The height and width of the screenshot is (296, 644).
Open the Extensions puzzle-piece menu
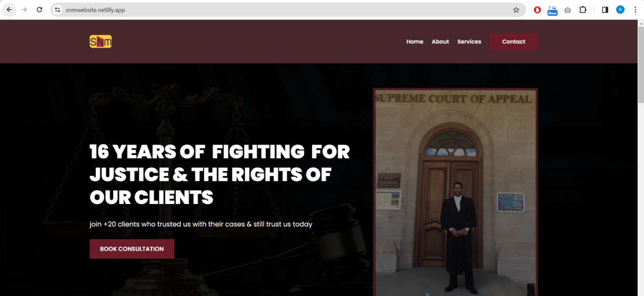583,9
